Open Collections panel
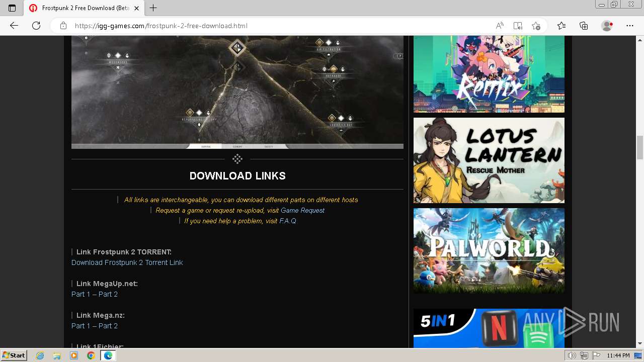Screen dimensions: 644x362 (x=584, y=26)
